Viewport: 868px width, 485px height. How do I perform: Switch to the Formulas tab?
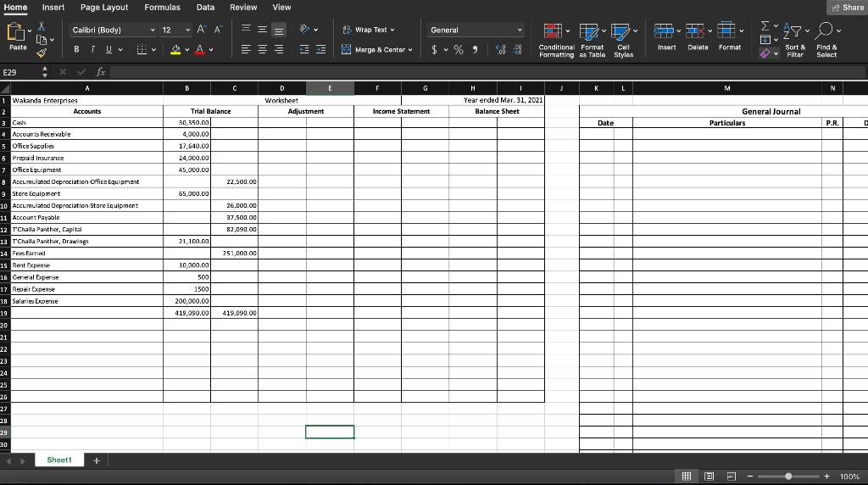(162, 7)
